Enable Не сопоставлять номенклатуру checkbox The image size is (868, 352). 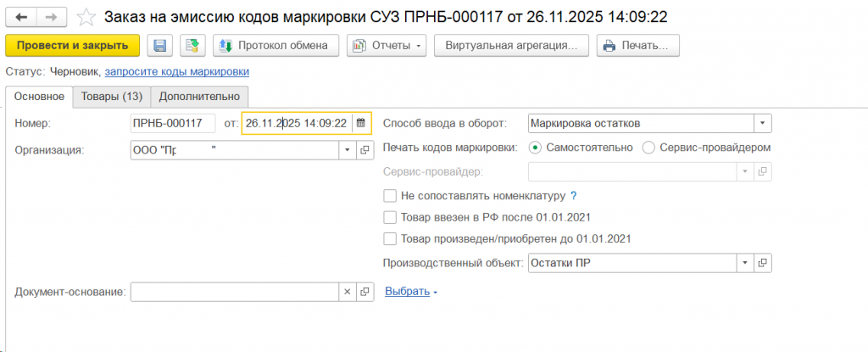click(x=390, y=195)
